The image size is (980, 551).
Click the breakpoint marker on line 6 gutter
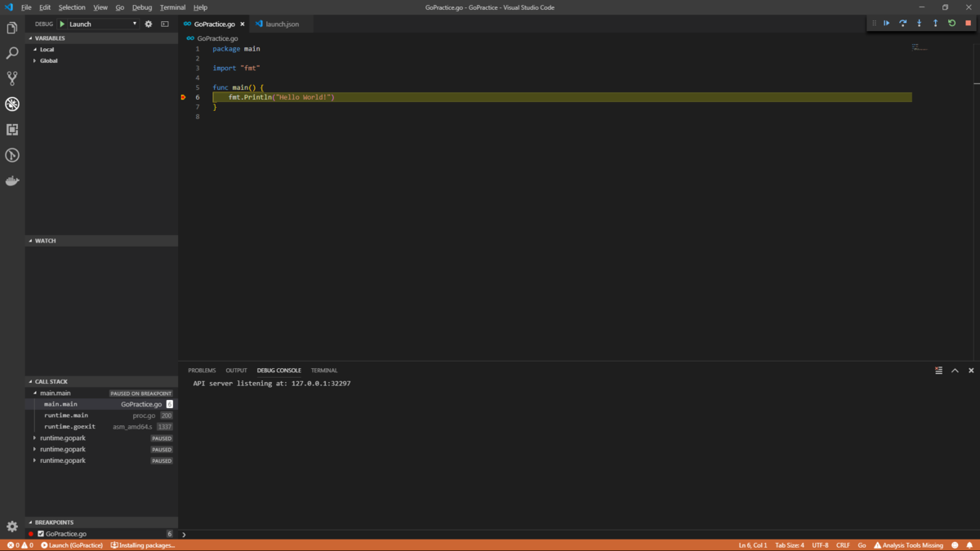[184, 97]
